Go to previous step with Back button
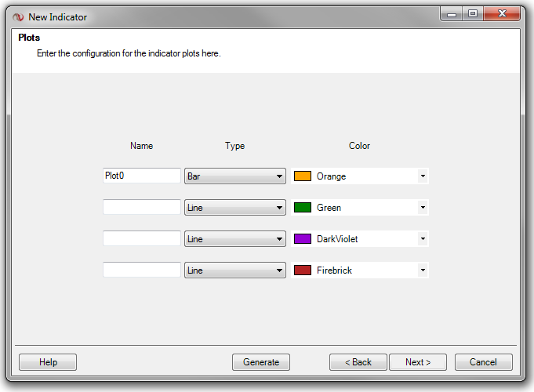Image resolution: width=534 pixels, height=392 pixels. pos(358,362)
